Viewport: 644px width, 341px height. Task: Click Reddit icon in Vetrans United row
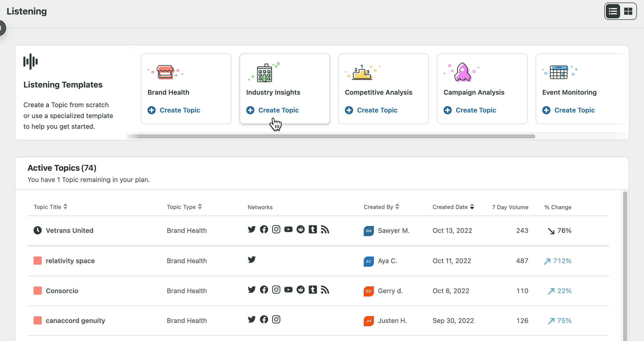coord(301,229)
